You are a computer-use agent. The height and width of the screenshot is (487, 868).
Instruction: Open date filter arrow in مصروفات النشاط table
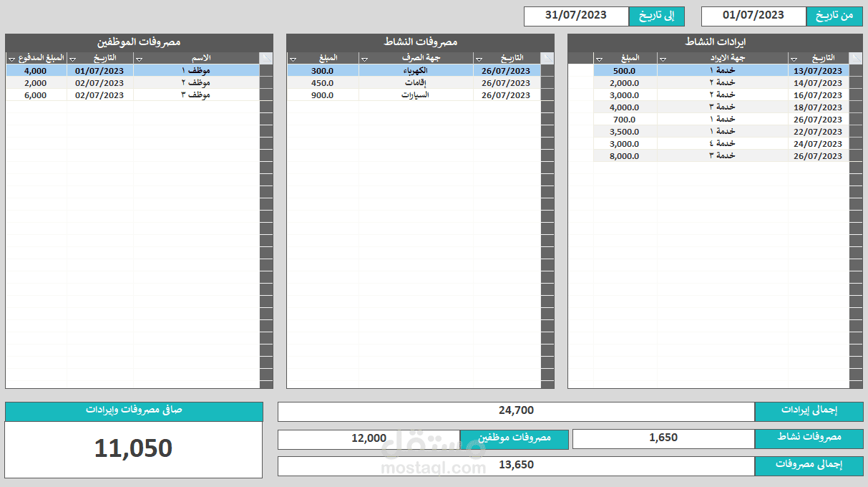[x=479, y=59]
